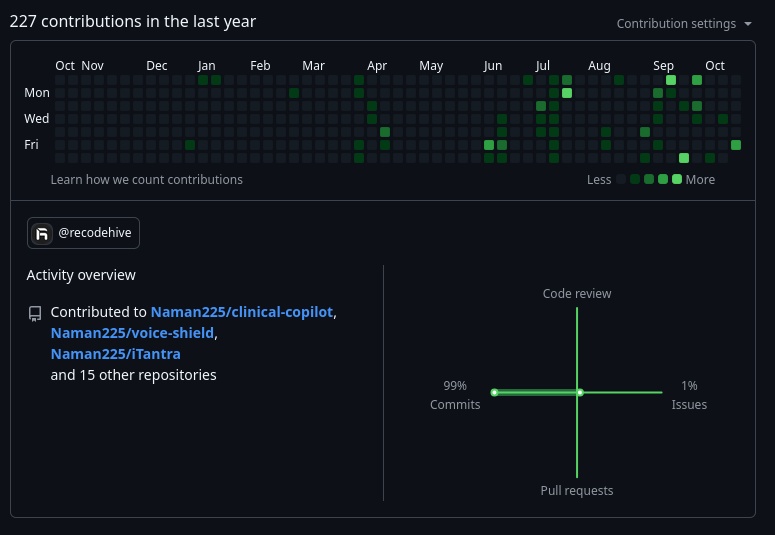775x535 pixels.
Task: Open the Naman225/clinical-copilot repository link
Action: (x=242, y=312)
